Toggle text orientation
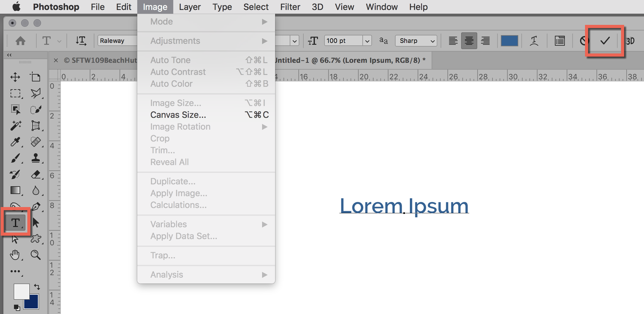Viewport: 644px width, 314px height. [80, 40]
